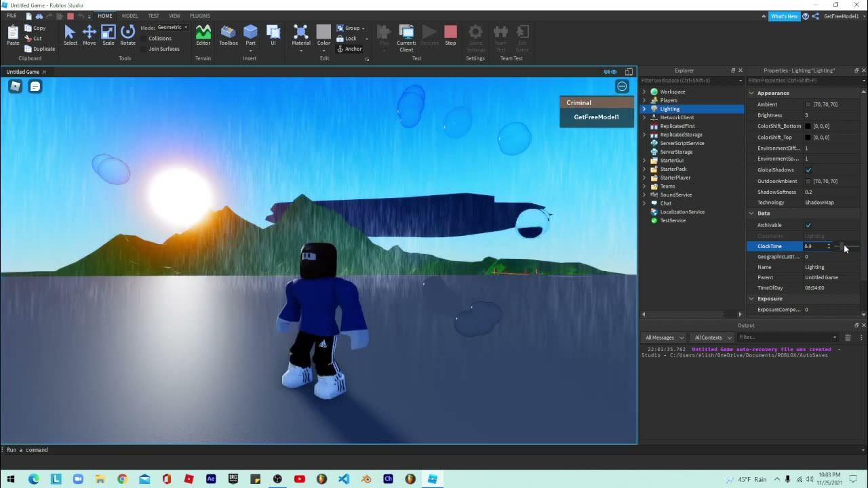Click the ColorShift_Bottom color swatch
The height and width of the screenshot is (488, 868).
(808, 126)
